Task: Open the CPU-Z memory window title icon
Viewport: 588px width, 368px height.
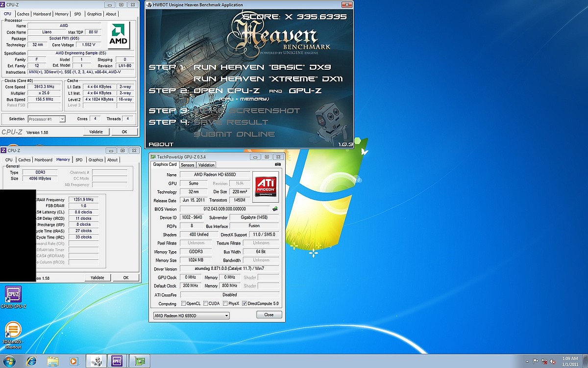Action: click(x=3, y=151)
